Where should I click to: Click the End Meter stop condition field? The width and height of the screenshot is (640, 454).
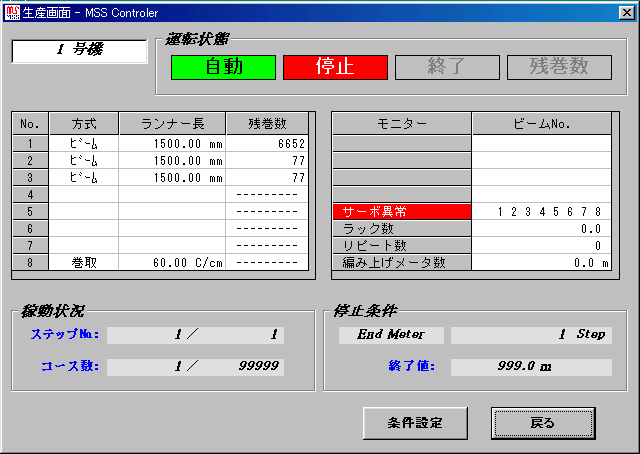(391, 335)
